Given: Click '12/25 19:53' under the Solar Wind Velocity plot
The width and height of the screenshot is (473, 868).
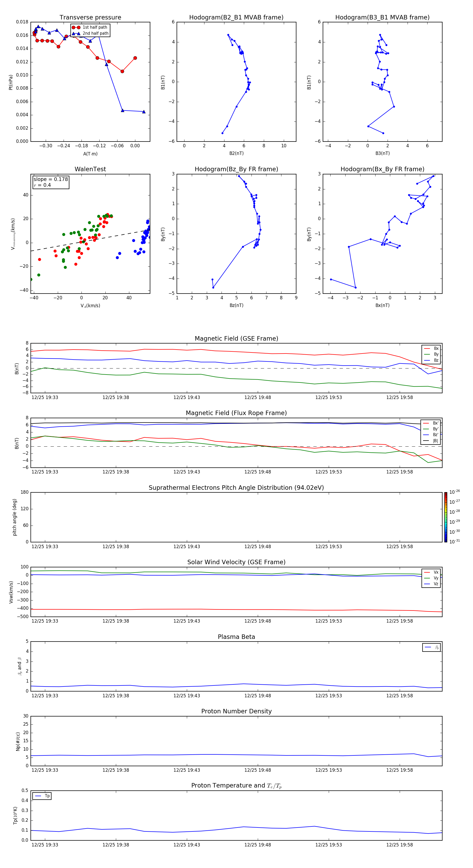Looking at the screenshot, I should pyautogui.click(x=328, y=621).
